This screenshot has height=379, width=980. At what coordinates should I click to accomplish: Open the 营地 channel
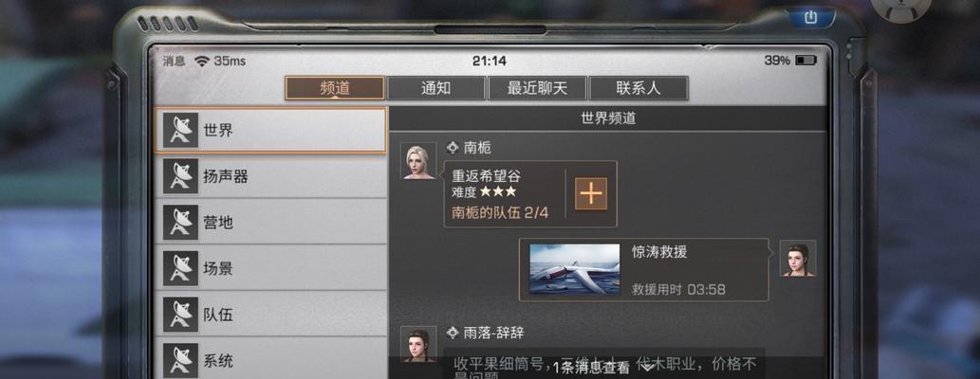tap(270, 223)
